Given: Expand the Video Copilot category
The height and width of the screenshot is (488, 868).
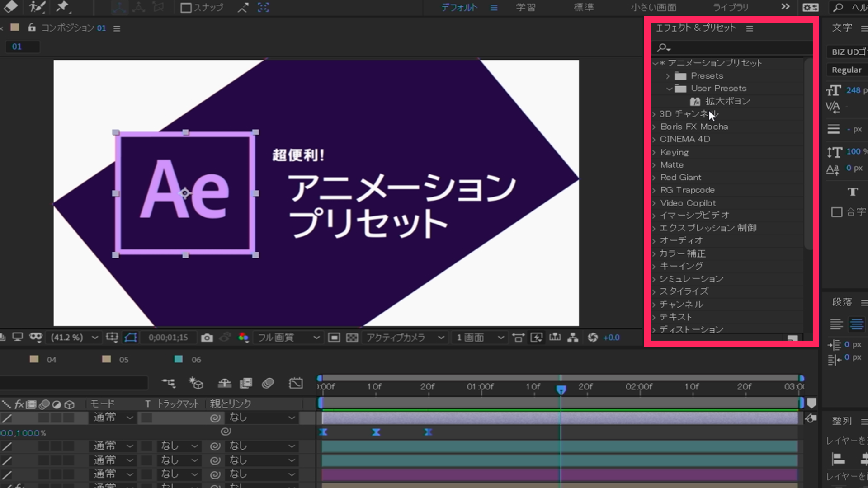Looking at the screenshot, I should pos(654,203).
